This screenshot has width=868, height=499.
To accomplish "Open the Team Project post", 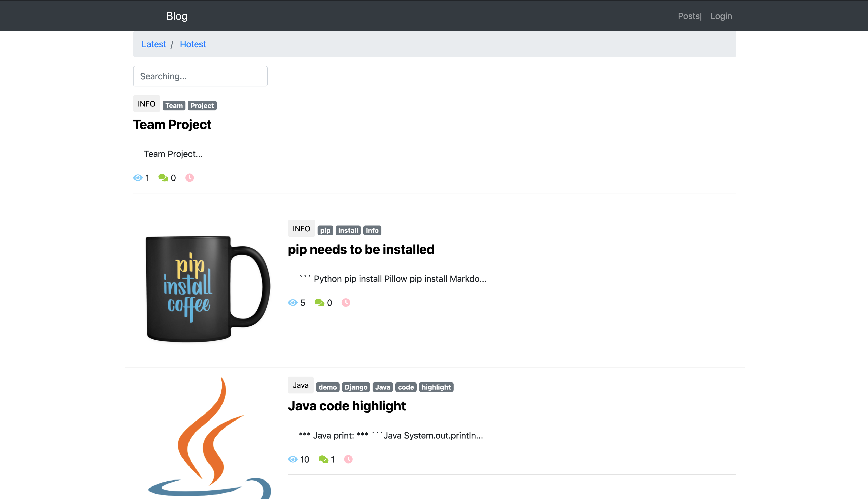I will point(172,124).
